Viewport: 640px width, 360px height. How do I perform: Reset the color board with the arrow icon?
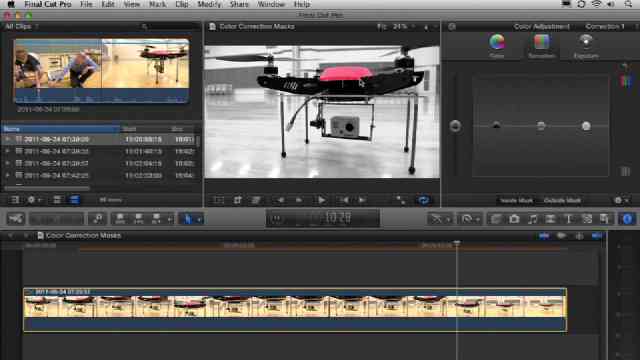click(x=624, y=66)
